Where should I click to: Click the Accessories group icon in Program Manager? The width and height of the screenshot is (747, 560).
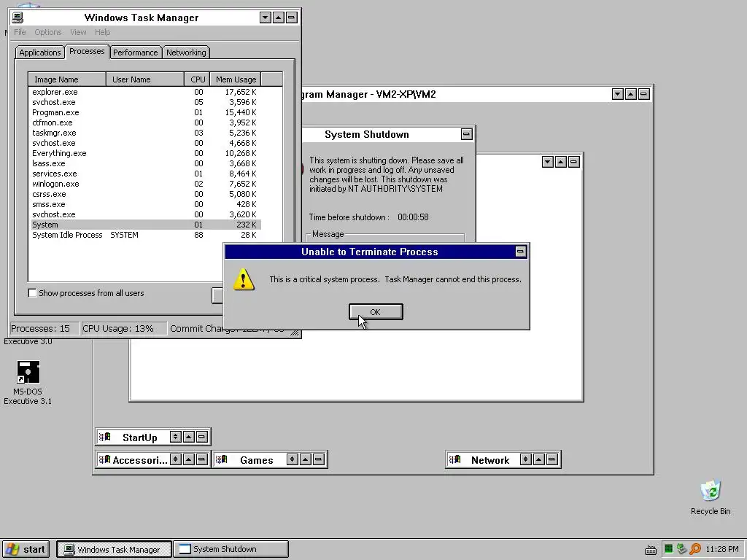click(105, 459)
